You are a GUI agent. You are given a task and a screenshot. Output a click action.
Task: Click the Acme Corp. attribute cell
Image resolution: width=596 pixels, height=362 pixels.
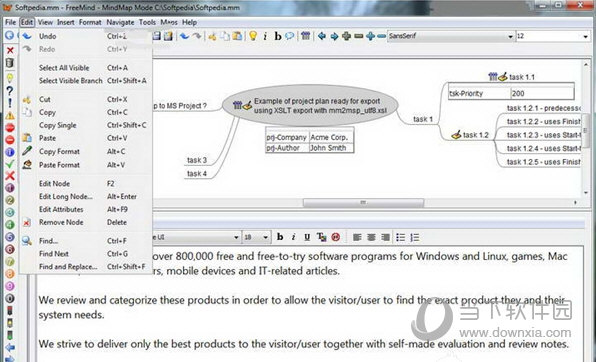tap(329, 137)
